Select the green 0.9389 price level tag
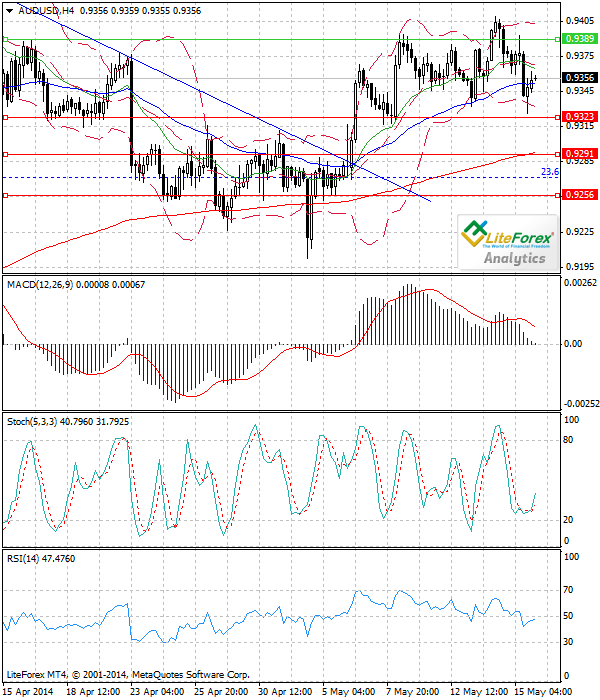600x700 pixels. pos(580,38)
